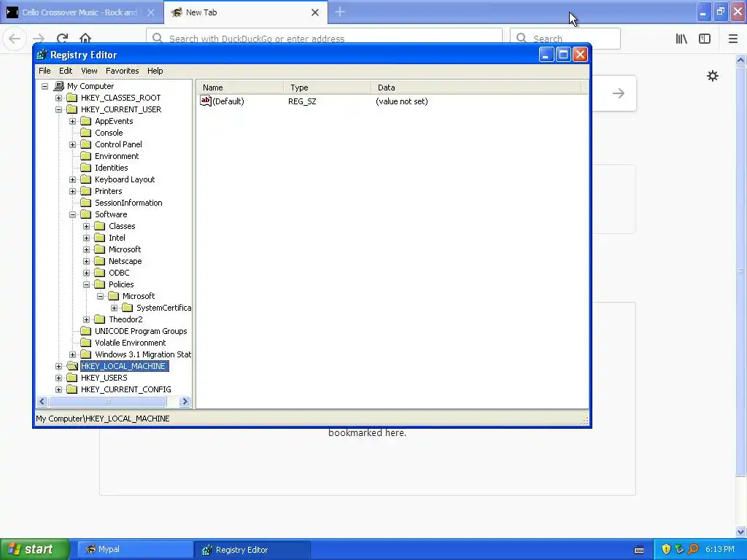
Task: Focus the DuckDuckGo address bar
Action: coord(324,39)
